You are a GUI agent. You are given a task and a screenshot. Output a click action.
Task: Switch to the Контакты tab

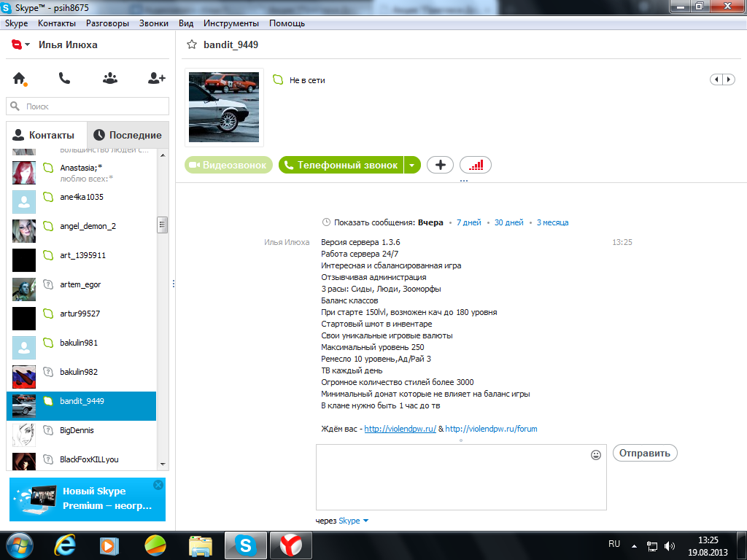[x=47, y=135]
